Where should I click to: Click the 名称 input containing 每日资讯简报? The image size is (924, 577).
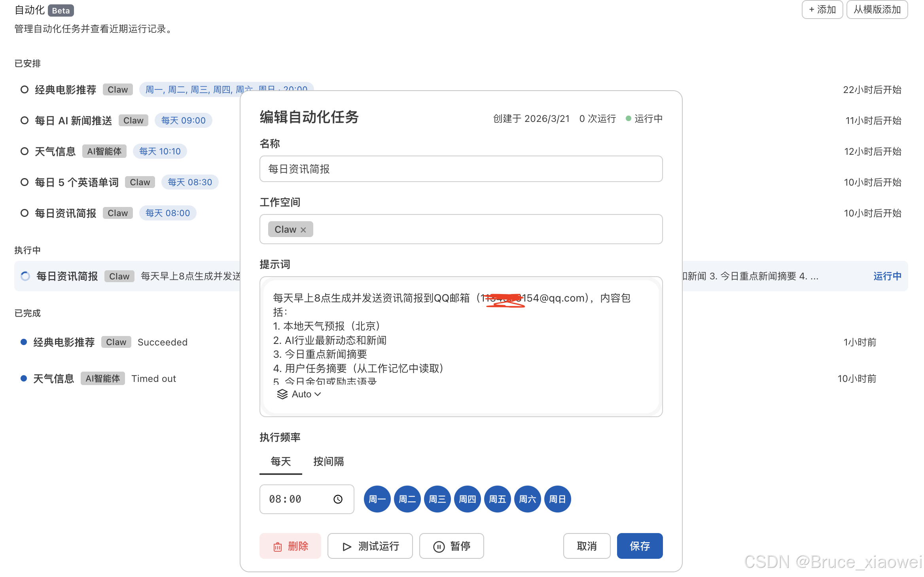460,169
